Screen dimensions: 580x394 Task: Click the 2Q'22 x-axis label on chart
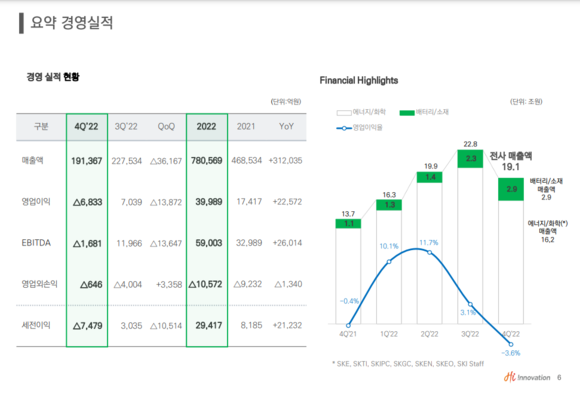429,334
